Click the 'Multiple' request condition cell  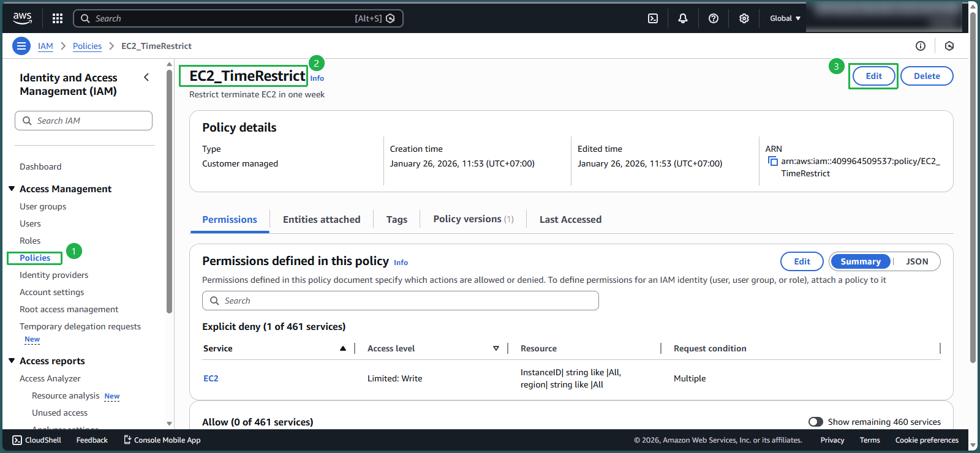(690, 378)
